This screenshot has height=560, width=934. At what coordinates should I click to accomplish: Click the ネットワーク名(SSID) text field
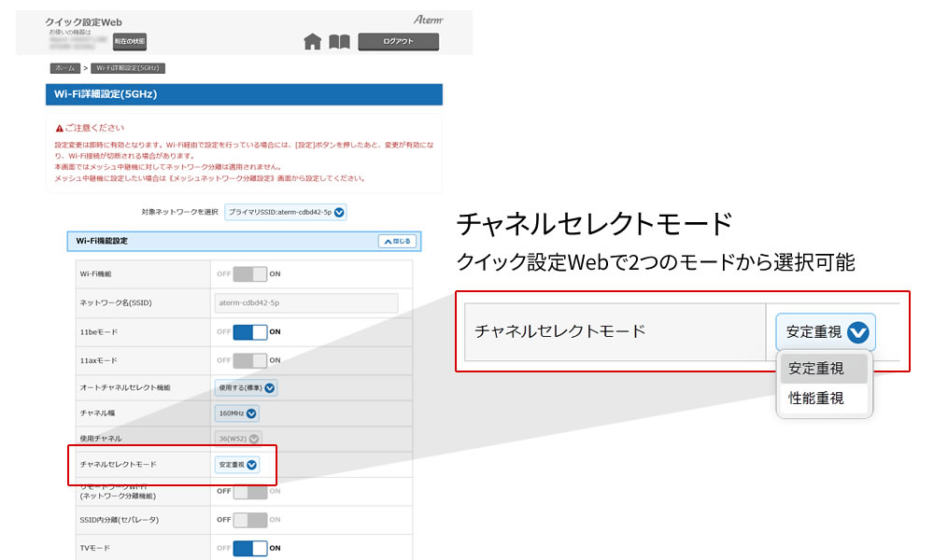coord(306,302)
